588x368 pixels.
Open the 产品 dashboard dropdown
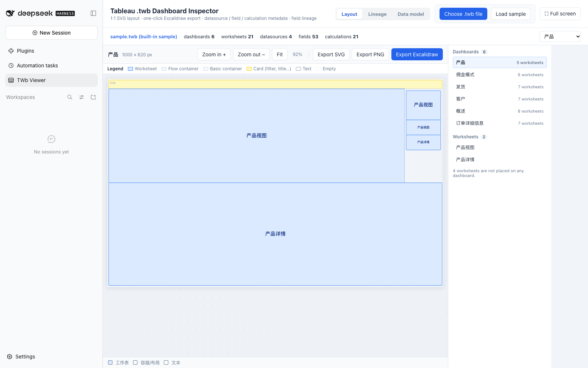point(560,36)
